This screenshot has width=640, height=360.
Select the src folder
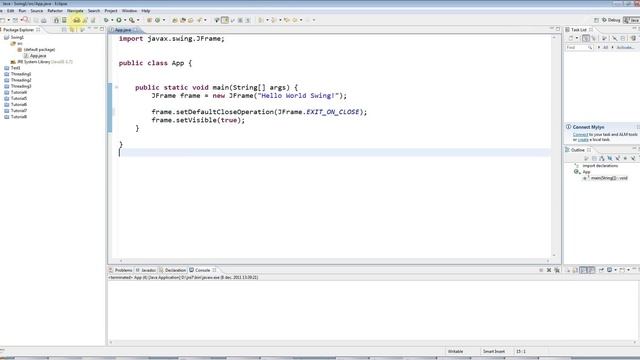(x=17, y=43)
